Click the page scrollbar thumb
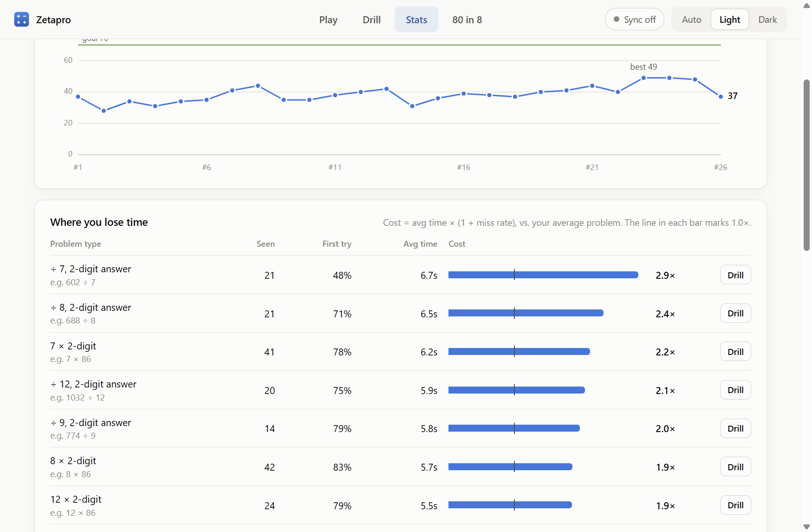812x532 pixels. (806, 165)
